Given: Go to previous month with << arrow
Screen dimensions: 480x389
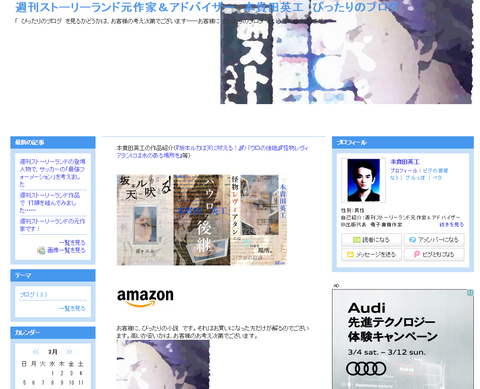Looking at the screenshot, I should 36,352.
